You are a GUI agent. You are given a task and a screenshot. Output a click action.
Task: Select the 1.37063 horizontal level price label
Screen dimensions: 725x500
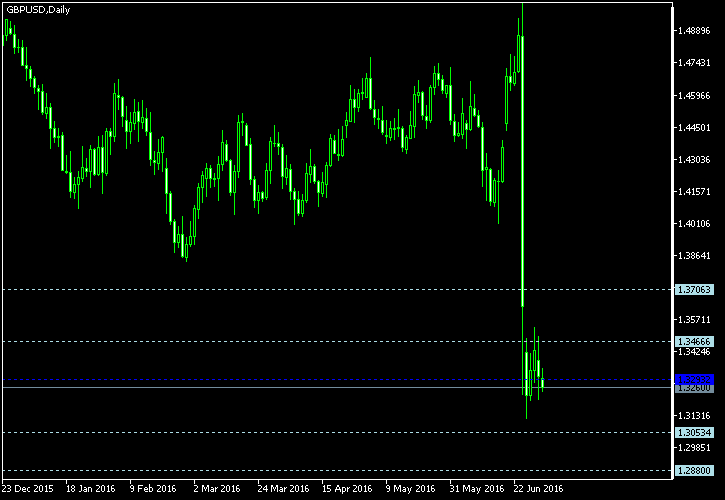pyautogui.click(x=694, y=290)
